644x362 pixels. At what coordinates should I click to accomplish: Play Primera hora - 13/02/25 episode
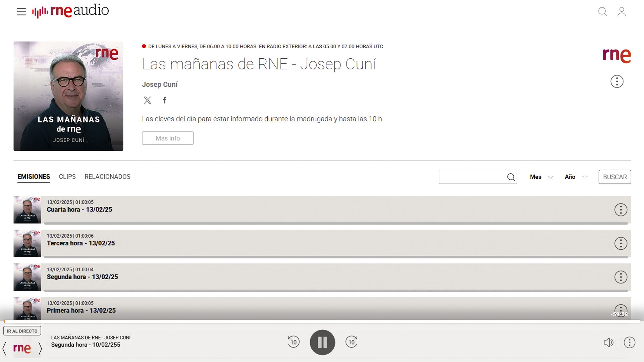(x=81, y=310)
